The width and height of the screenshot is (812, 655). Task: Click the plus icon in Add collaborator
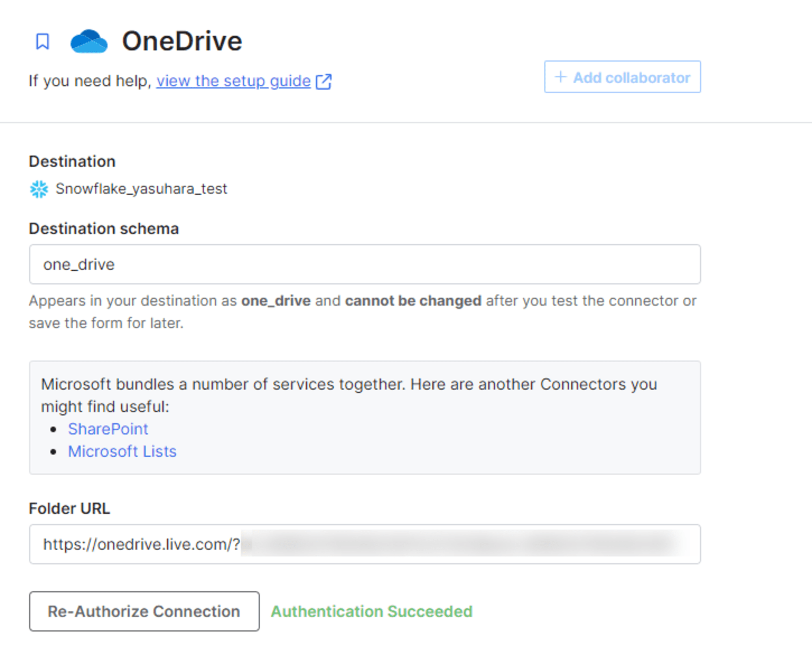561,77
